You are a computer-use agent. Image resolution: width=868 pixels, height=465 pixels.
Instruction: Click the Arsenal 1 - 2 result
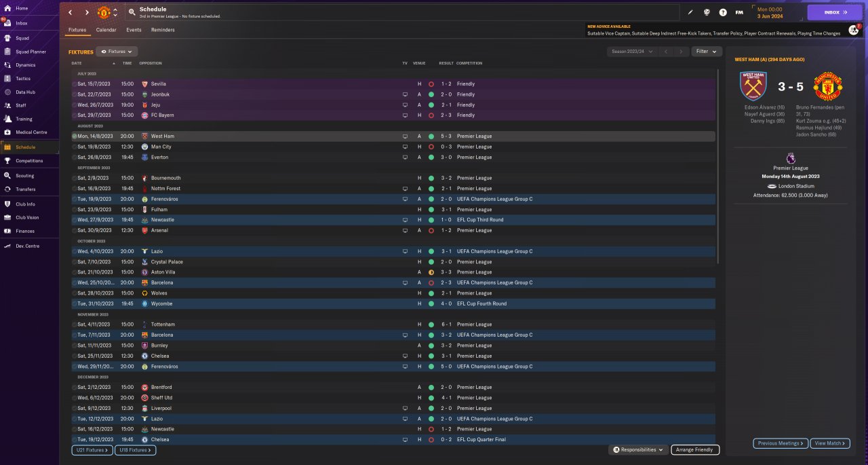coord(446,230)
